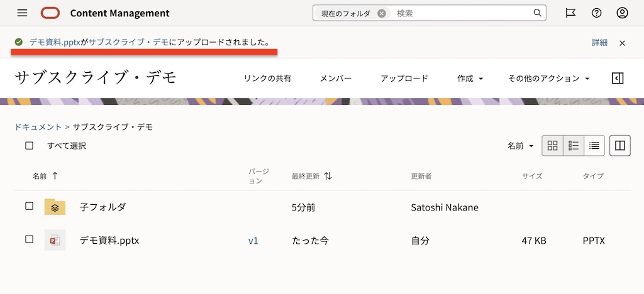Switch to grid view
644x294 pixels.
tap(553, 146)
